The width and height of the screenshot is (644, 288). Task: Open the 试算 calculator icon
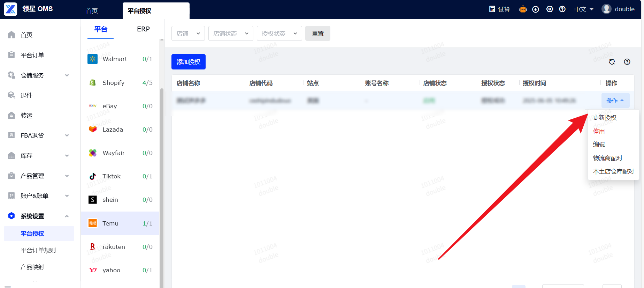pos(492,9)
